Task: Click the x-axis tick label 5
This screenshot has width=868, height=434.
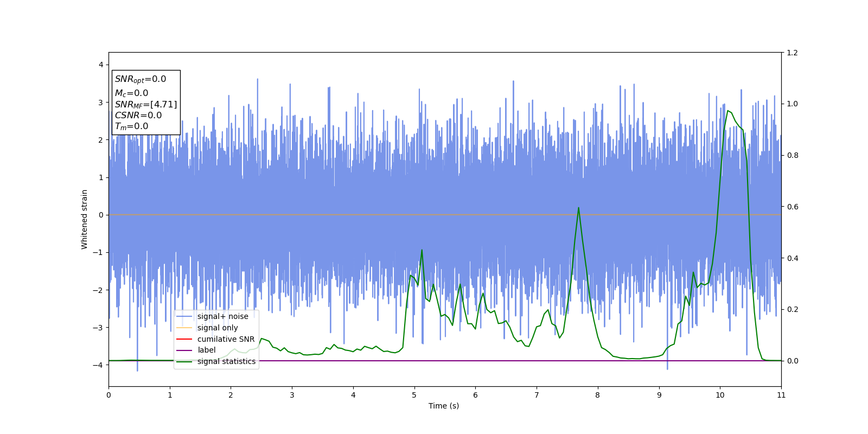Action: tap(414, 395)
